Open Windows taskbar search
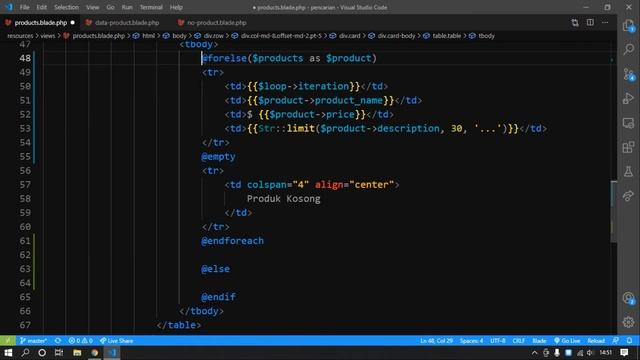The image size is (640, 360). click(x=25, y=353)
